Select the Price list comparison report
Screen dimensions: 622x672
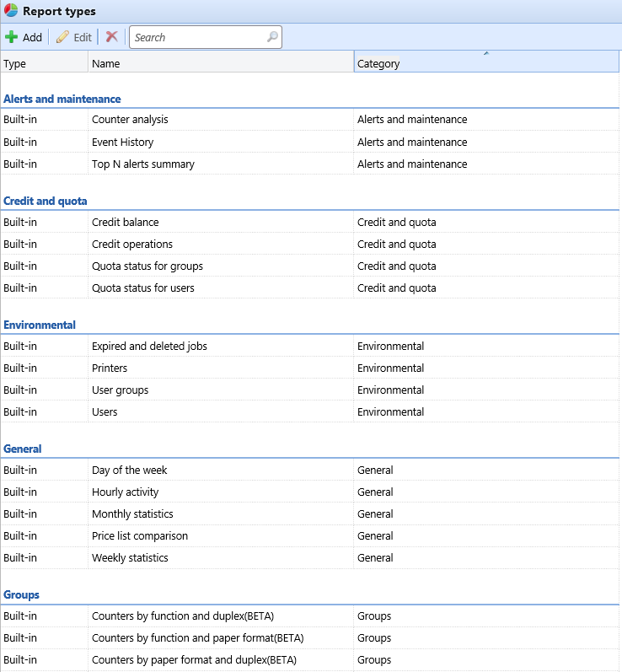(140, 535)
